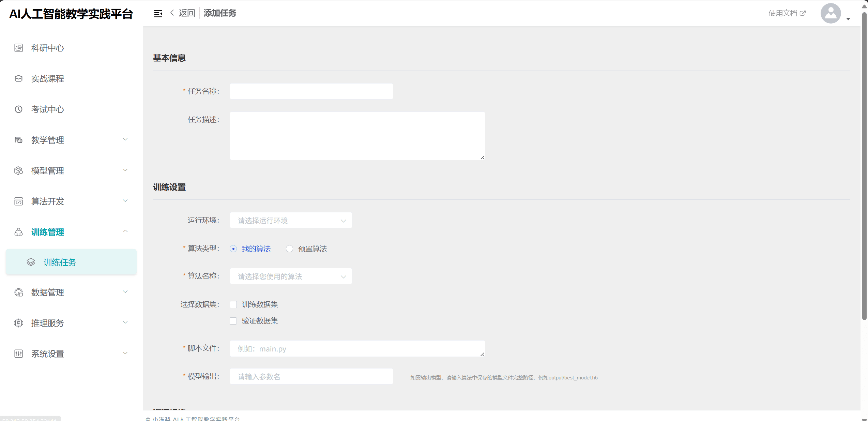The height and width of the screenshot is (421, 868).
Task: Check the 训练数据集 checkbox
Action: [233, 304]
